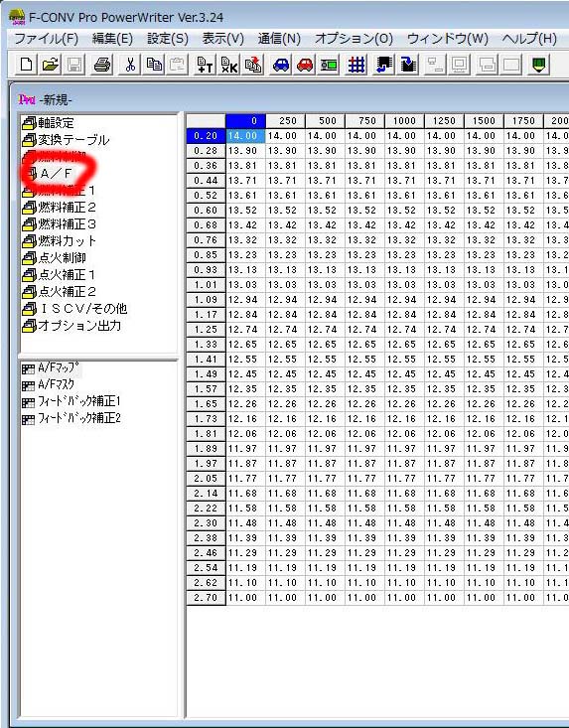Click the scissors Cut icon
The image size is (569, 728).
pos(130,65)
